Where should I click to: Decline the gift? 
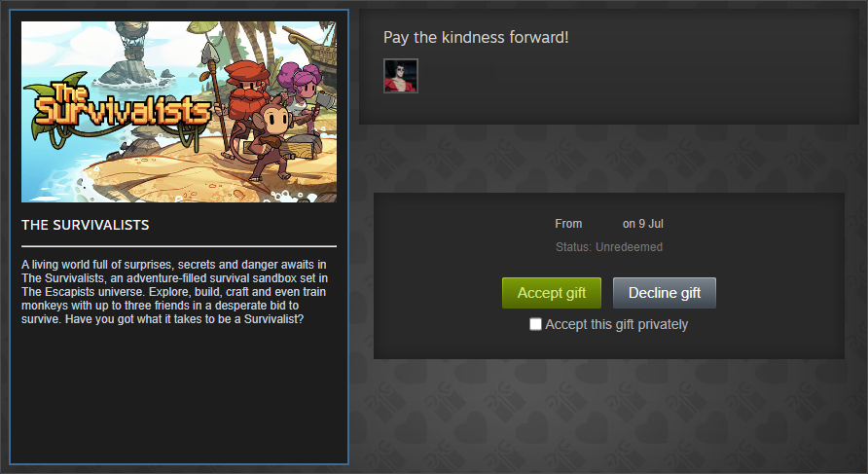click(x=665, y=293)
